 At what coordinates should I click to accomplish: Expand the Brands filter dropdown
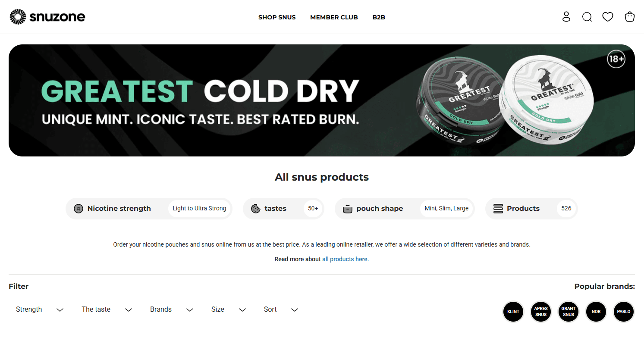coord(172,310)
